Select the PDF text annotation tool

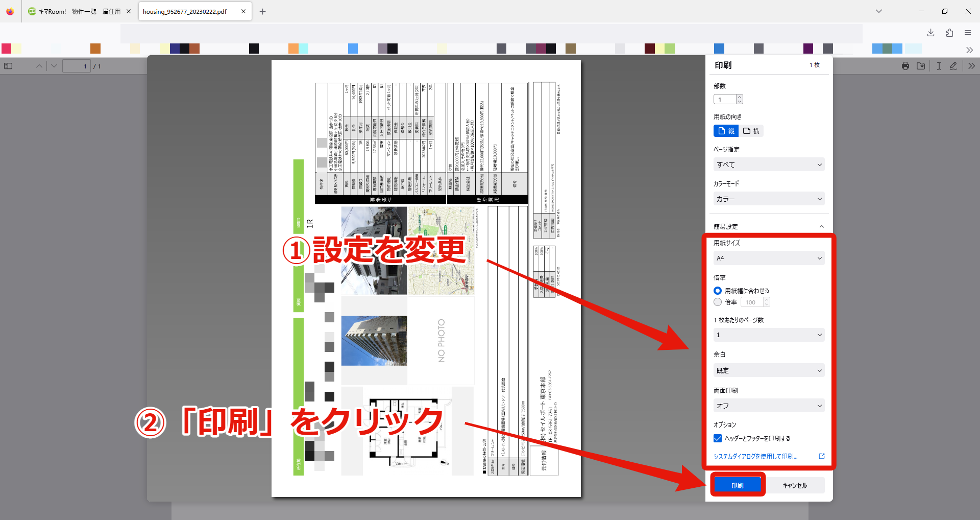pos(939,66)
